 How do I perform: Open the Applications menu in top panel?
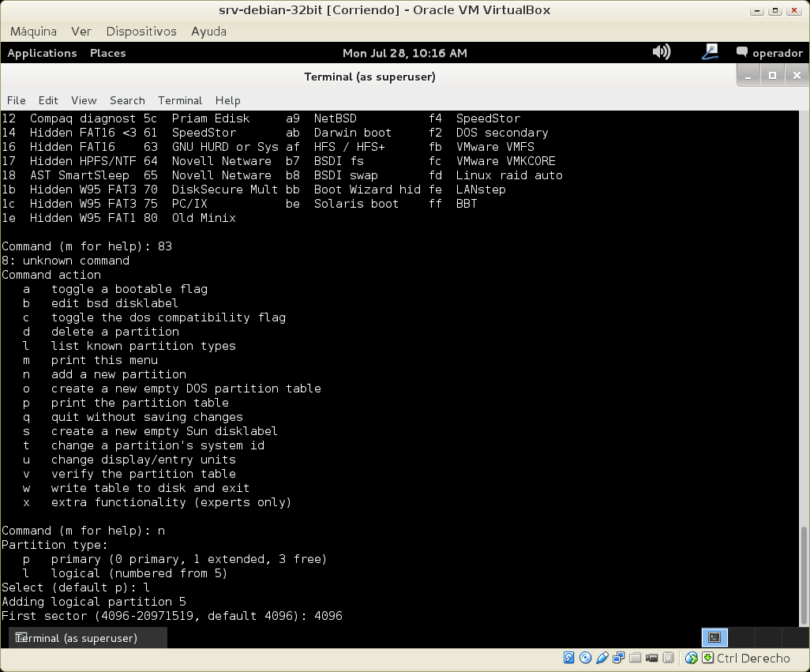[42, 53]
